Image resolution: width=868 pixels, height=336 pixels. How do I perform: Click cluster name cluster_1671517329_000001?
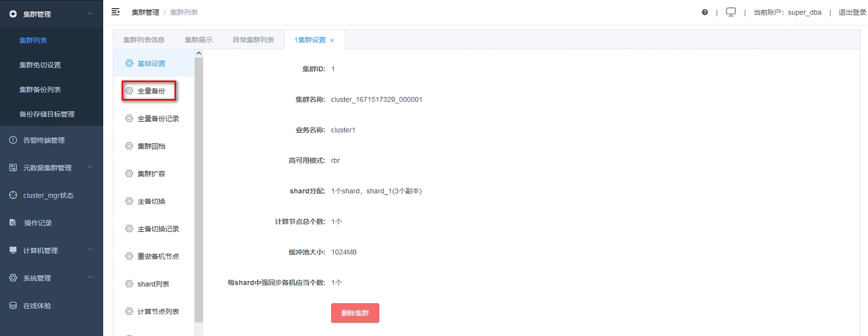[377, 100]
